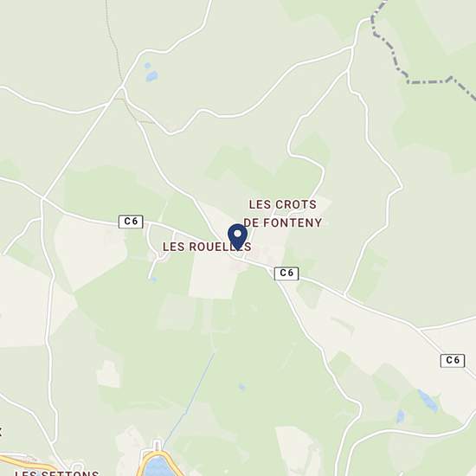Image resolution: width=476 pixels, height=476 pixels.
Task: Select the small blue pond in the central forest
Action: click(x=241, y=387)
